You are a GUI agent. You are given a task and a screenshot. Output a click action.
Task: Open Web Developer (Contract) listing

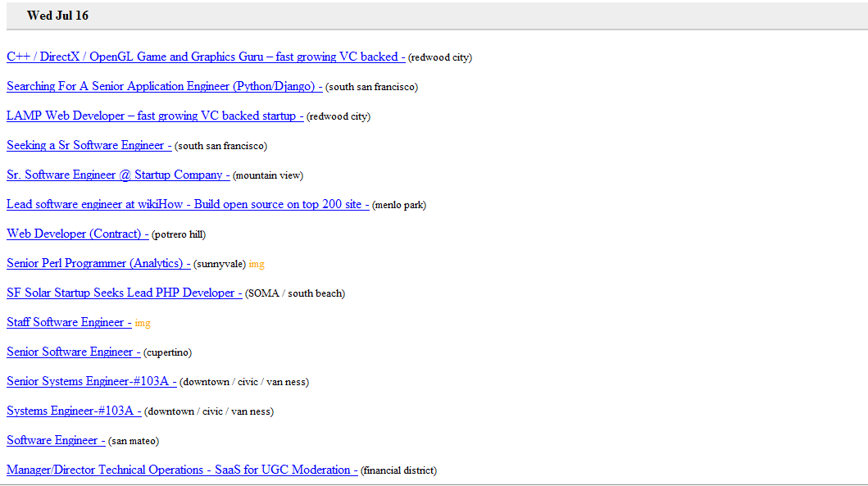(78, 234)
